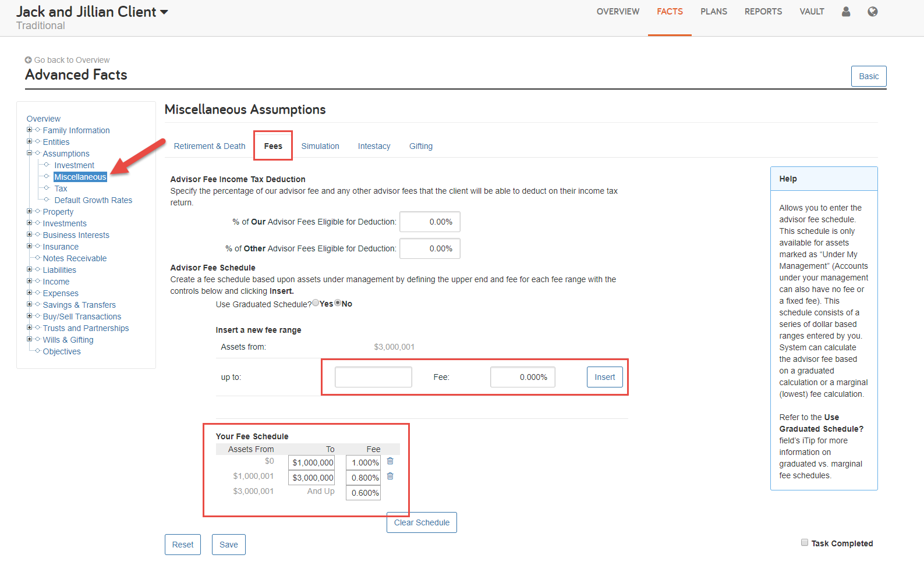Viewport: 924px width, 569px height.
Task: Click the new range Fee percentage field
Action: click(523, 377)
